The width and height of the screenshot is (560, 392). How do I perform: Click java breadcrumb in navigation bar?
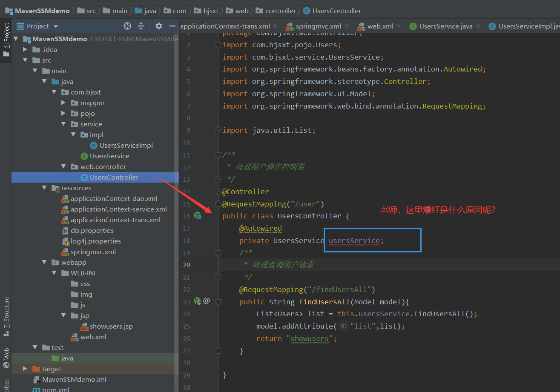tap(146, 11)
